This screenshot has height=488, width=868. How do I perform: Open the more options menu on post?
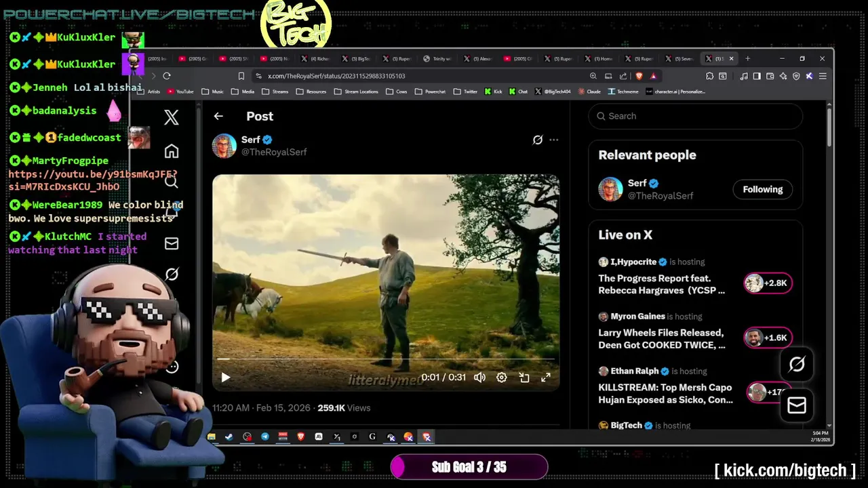554,140
